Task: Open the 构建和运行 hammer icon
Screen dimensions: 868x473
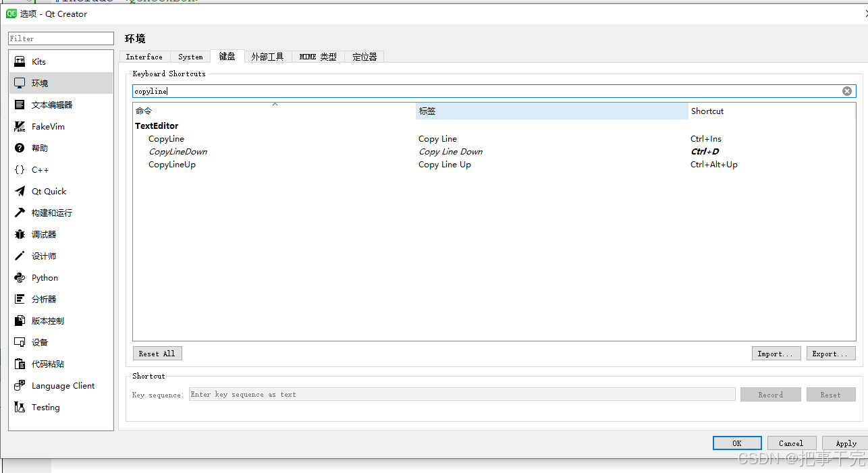Action: pyautogui.click(x=20, y=213)
